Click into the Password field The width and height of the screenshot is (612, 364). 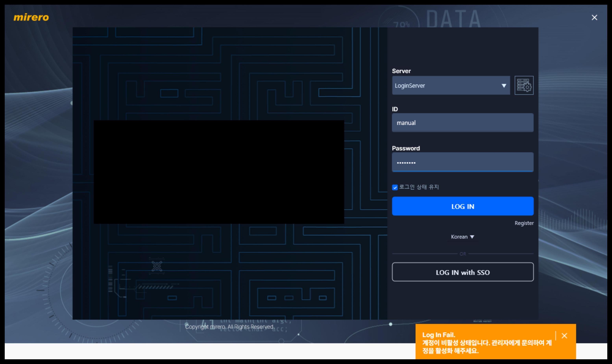click(462, 162)
